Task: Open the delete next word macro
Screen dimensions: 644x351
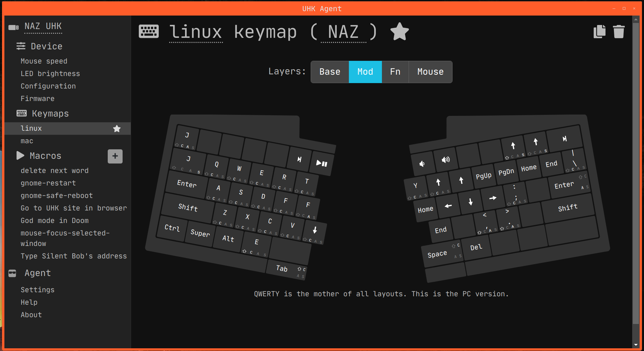Action: pyautogui.click(x=55, y=171)
